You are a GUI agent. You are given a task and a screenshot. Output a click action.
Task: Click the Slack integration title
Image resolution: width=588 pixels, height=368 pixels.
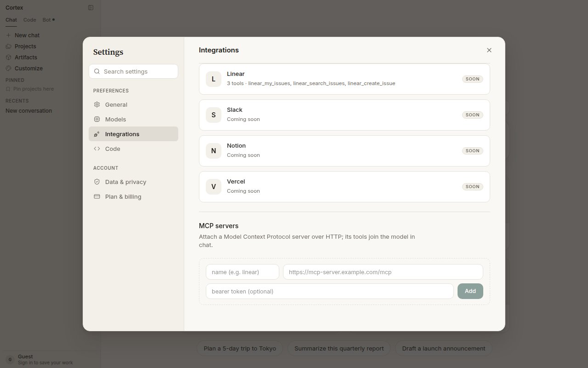[235, 110]
